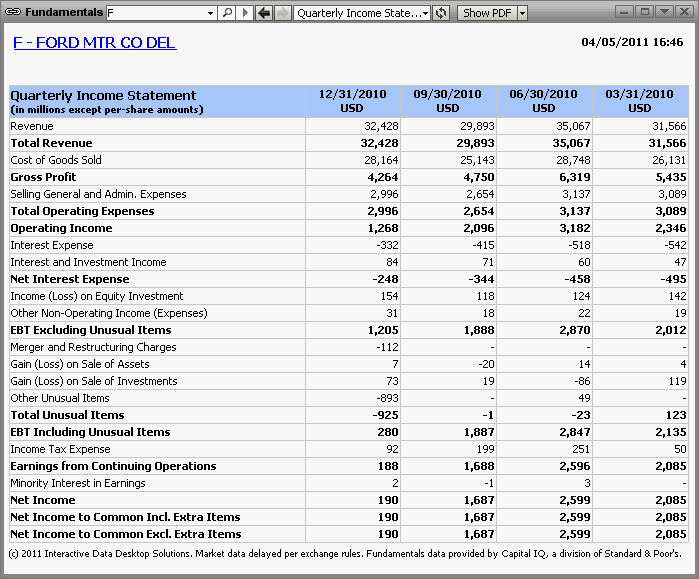This screenshot has height=579, width=699.
Task: Click the Operating Income row label
Action: (61, 228)
